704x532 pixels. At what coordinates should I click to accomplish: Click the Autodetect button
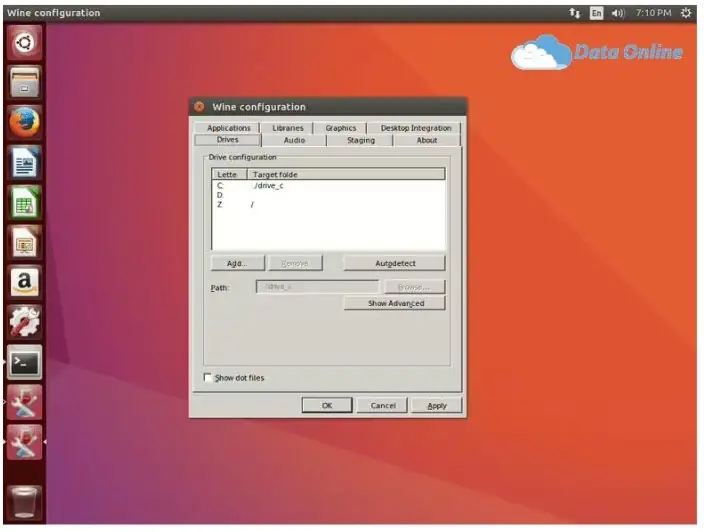point(395,263)
